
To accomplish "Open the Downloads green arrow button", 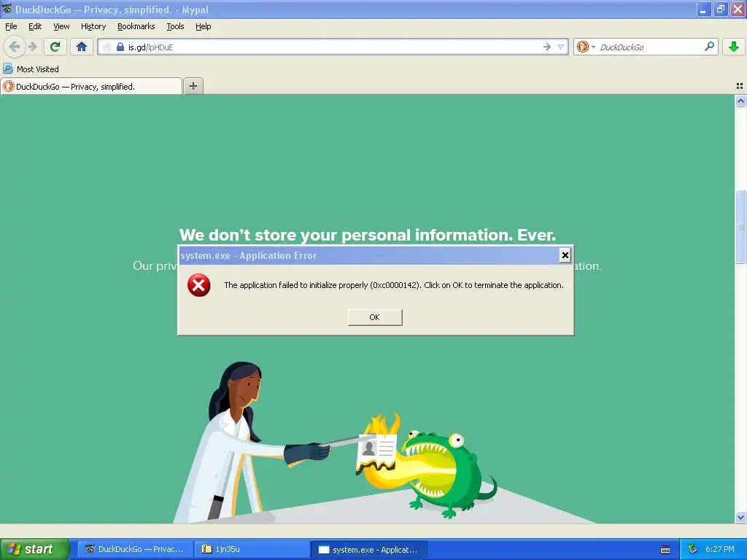I will (734, 47).
